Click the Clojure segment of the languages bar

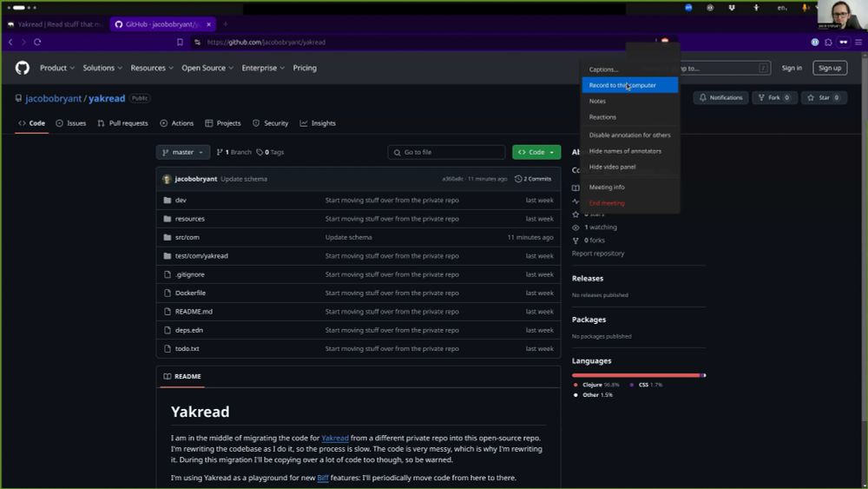[x=635, y=375]
